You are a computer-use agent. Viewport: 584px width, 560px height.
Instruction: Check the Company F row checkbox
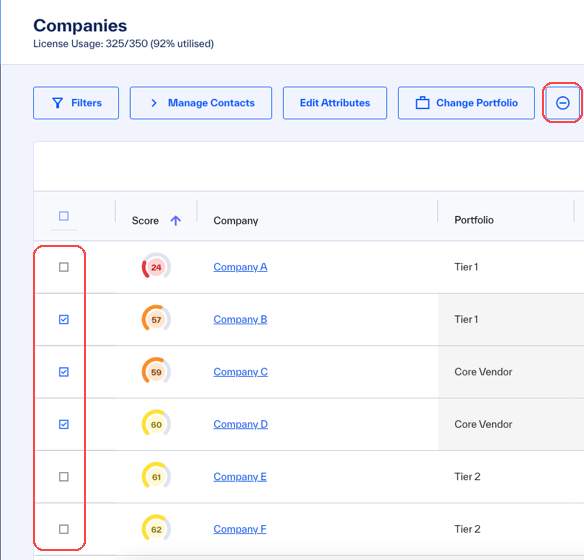[x=64, y=529]
